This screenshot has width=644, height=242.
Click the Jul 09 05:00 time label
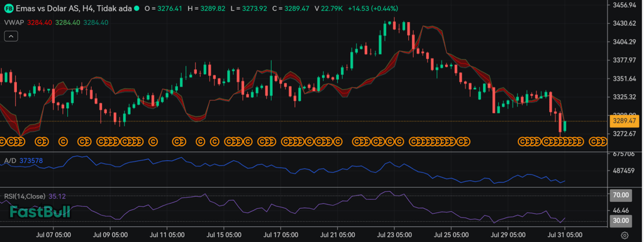(110, 236)
